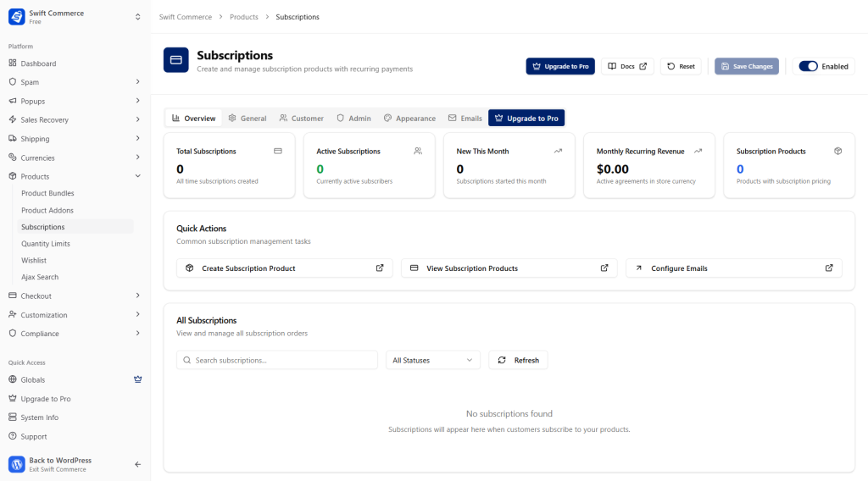
Task: Expand the Popups menu chevron
Action: click(x=138, y=101)
